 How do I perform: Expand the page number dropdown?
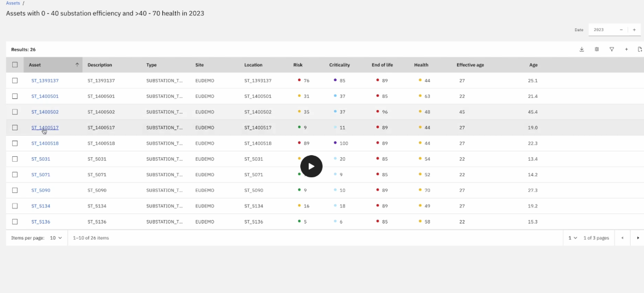coord(573,238)
